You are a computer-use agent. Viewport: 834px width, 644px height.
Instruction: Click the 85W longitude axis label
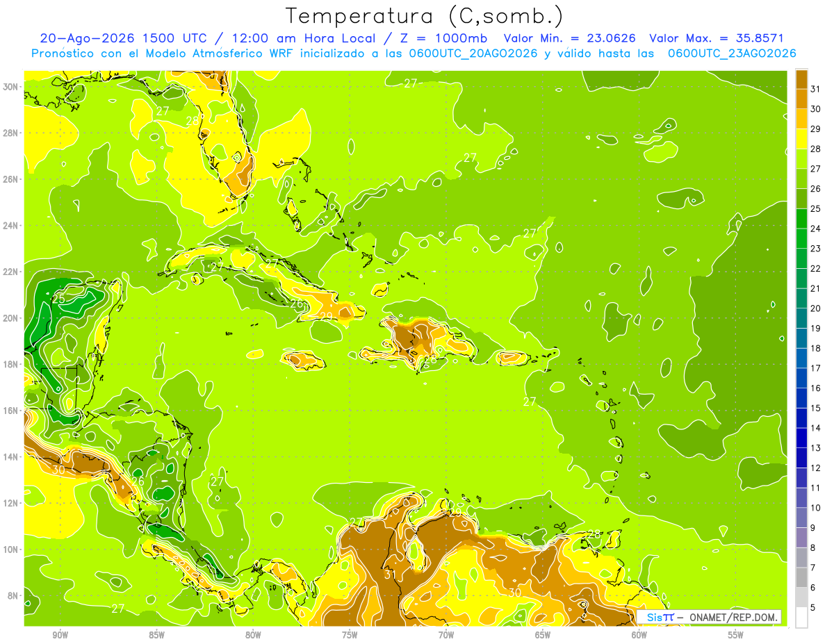coord(157,635)
